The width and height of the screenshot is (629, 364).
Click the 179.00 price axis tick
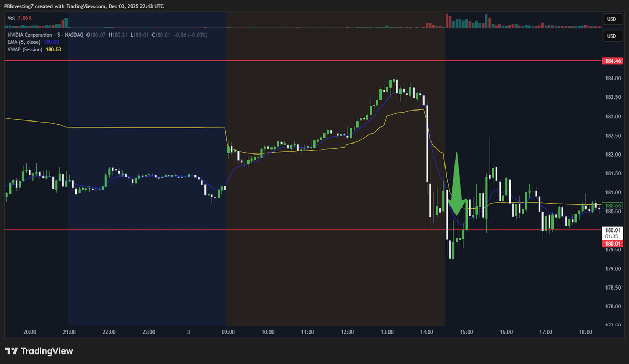(x=613, y=269)
